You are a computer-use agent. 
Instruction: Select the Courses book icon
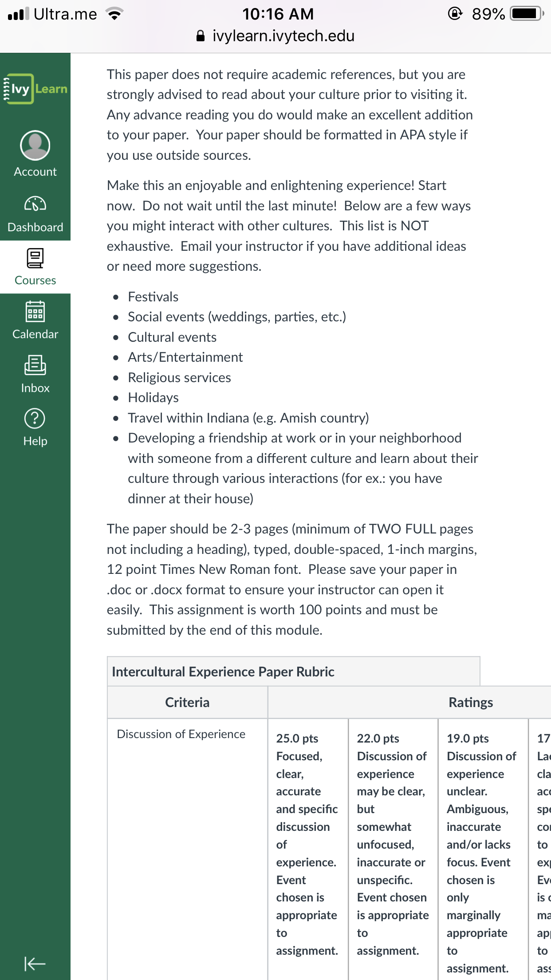(35, 258)
